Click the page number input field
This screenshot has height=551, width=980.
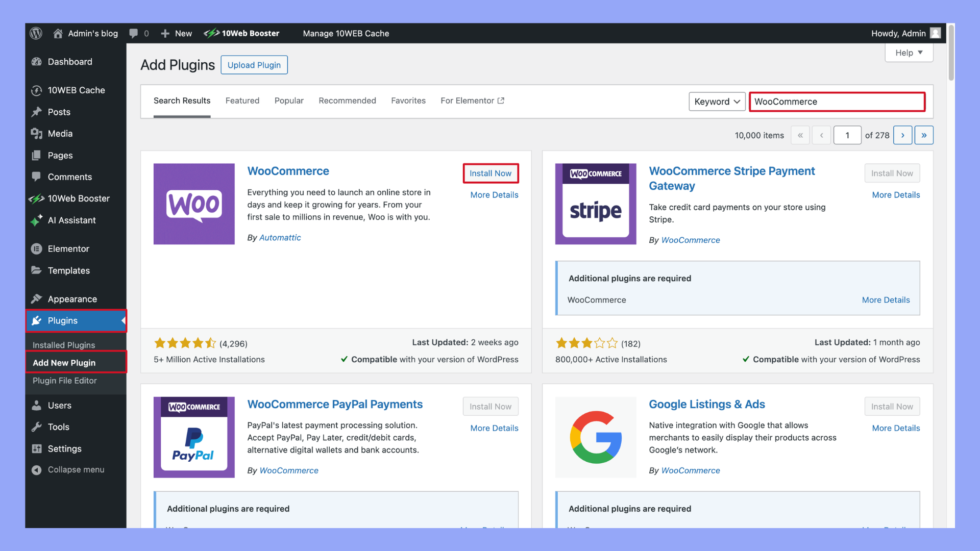(x=847, y=135)
